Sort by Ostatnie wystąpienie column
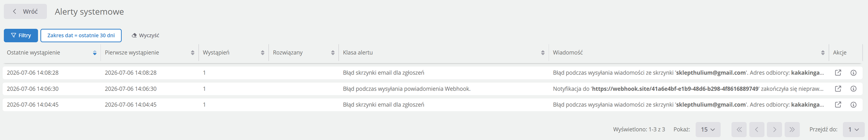The height and width of the screenshot is (140, 868). (94, 53)
